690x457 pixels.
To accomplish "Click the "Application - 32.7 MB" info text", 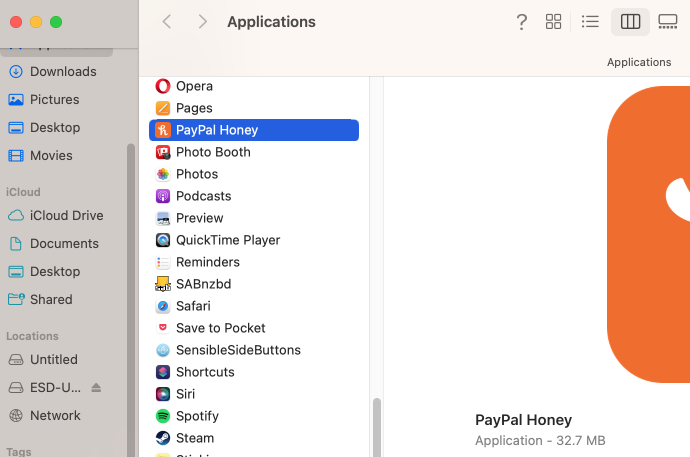I will point(540,440).
